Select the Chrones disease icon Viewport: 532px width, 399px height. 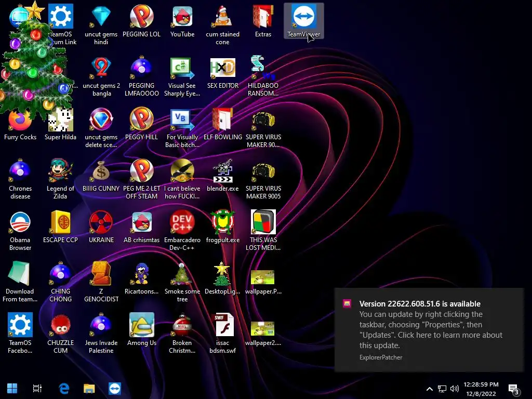(20, 179)
